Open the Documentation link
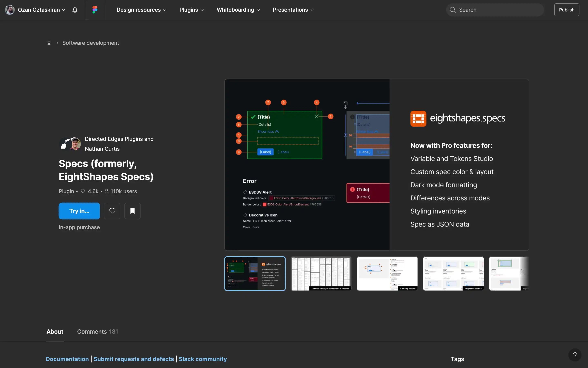 67,359
